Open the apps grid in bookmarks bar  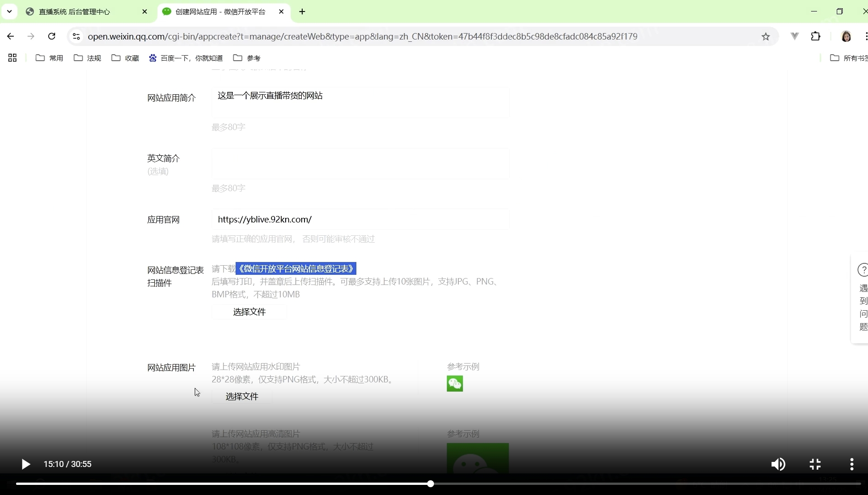pos(12,58)
